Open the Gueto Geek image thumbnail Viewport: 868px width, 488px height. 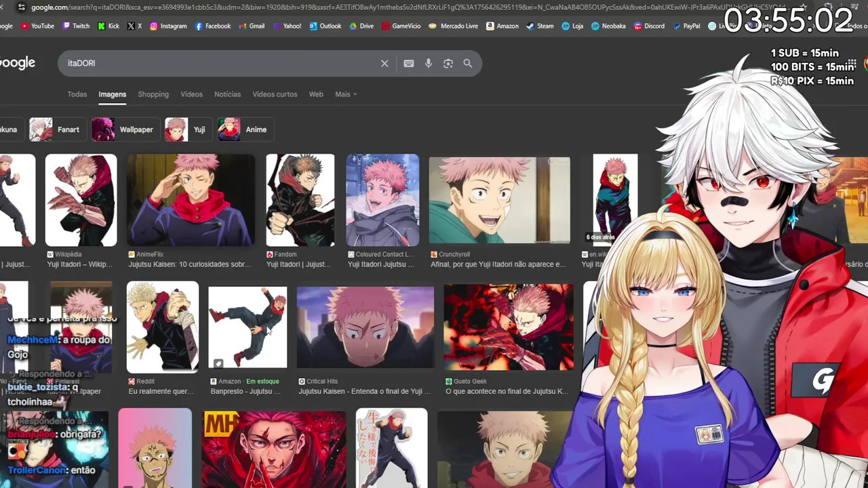point(509,327)
